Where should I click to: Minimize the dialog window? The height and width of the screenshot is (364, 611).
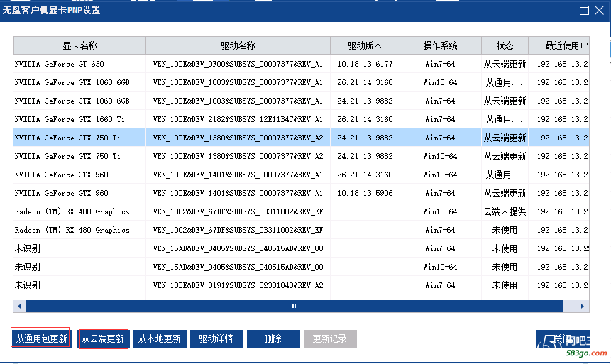(x=570, y=10)
